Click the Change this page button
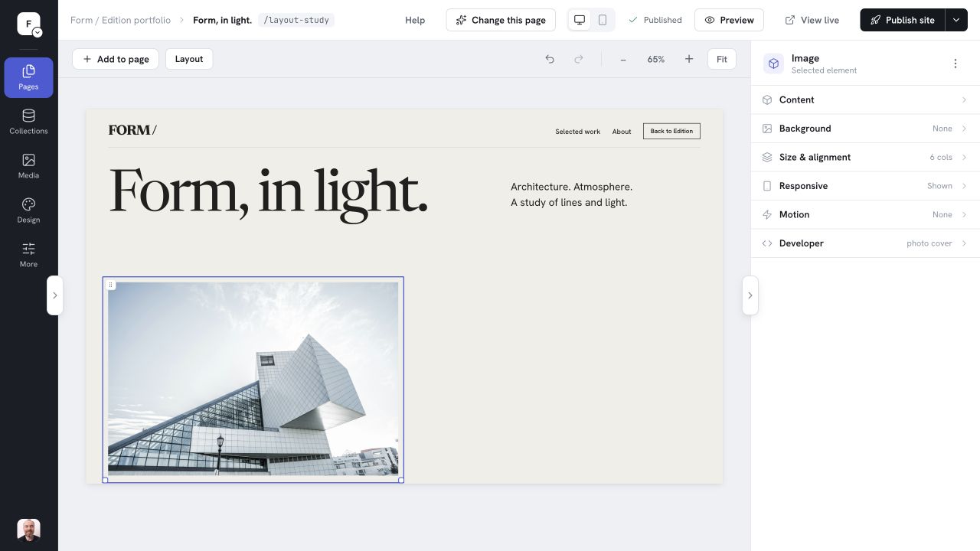980x551 pixels. (501, 20)
